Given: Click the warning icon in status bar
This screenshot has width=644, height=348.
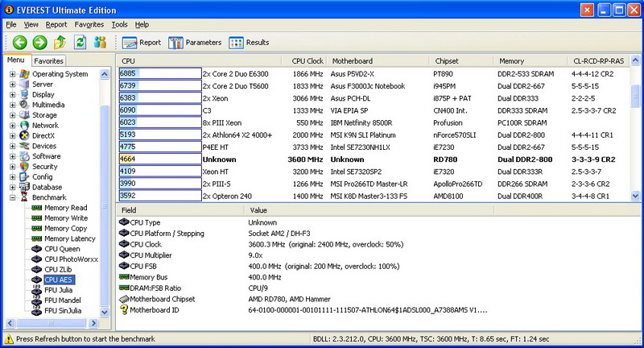Looking at the screenshot, I should (x=9, y=339).
